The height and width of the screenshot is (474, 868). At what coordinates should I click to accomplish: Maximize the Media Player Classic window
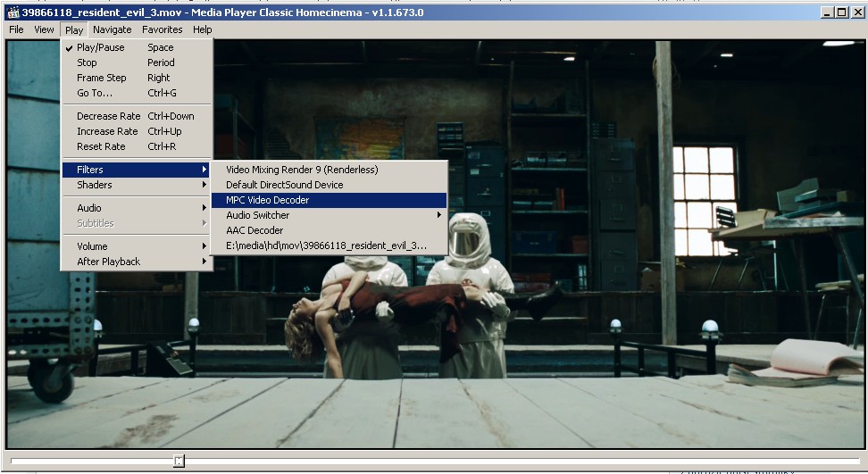click(841, 12)
